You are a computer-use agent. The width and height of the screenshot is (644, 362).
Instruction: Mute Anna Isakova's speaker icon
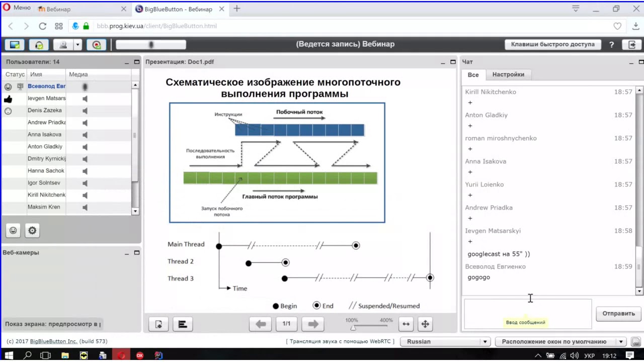coord(85,135)
